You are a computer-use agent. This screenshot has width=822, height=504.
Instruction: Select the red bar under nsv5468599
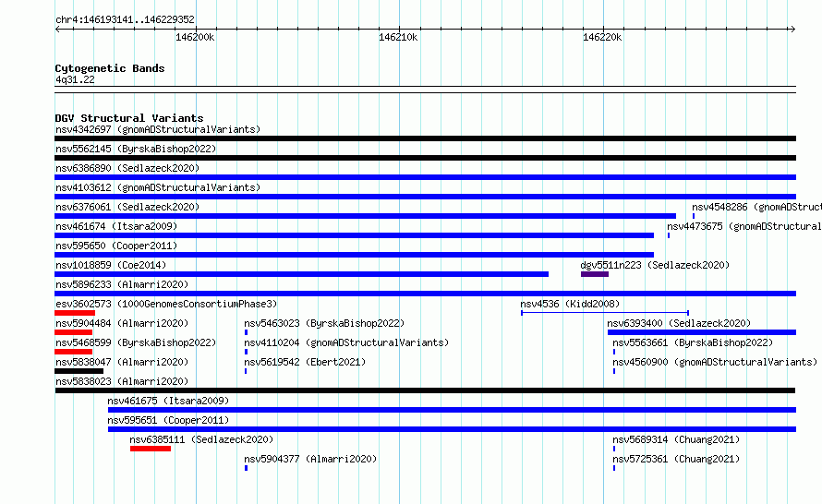coord(73,352)
